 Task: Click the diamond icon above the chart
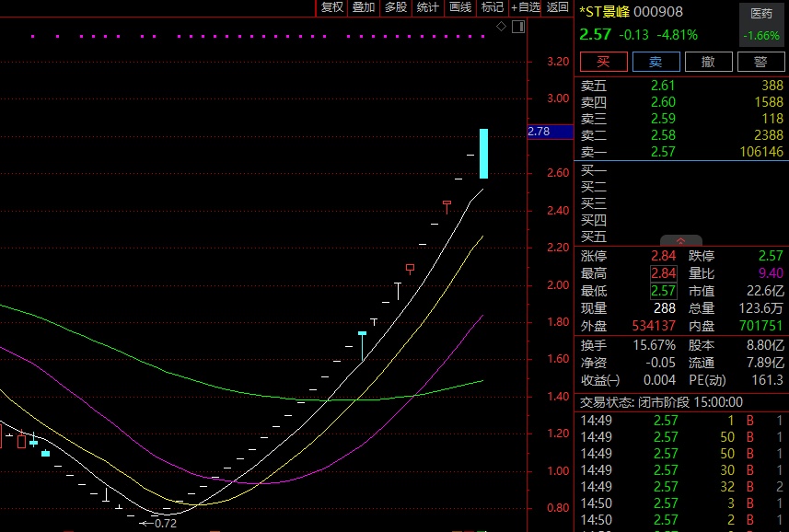click(x=501, y=27)
